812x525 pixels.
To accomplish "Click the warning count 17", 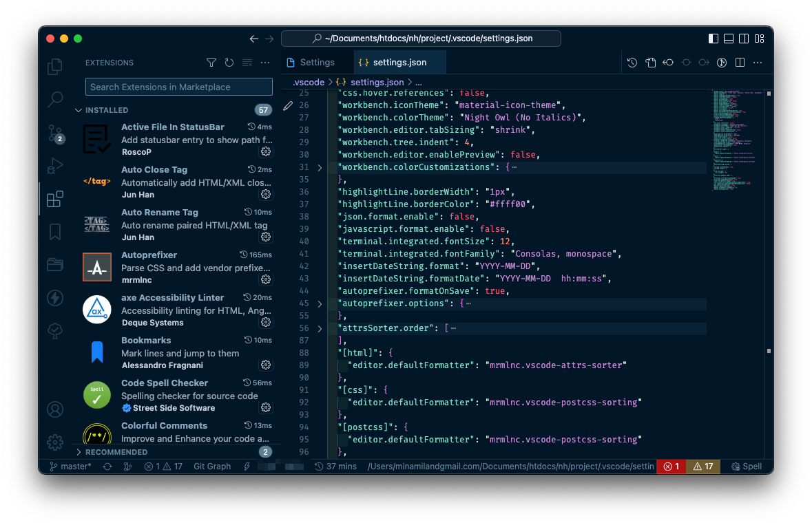I will [x=703, y=467].
